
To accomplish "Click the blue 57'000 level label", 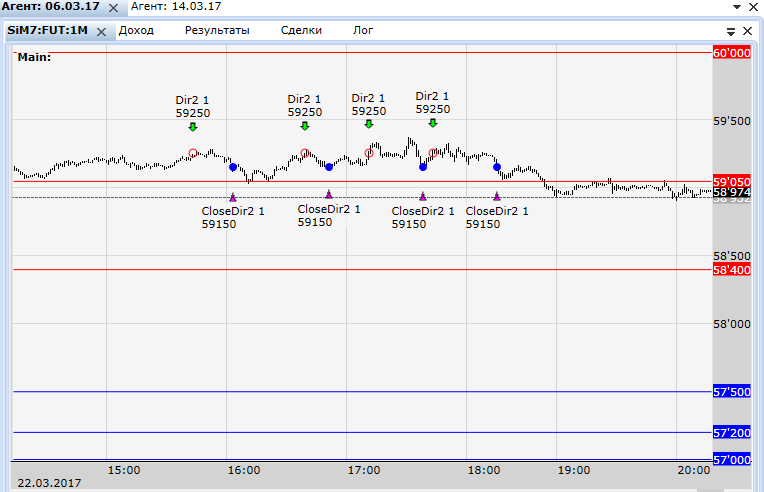I will pyautogui.click(x=731, y=459).
